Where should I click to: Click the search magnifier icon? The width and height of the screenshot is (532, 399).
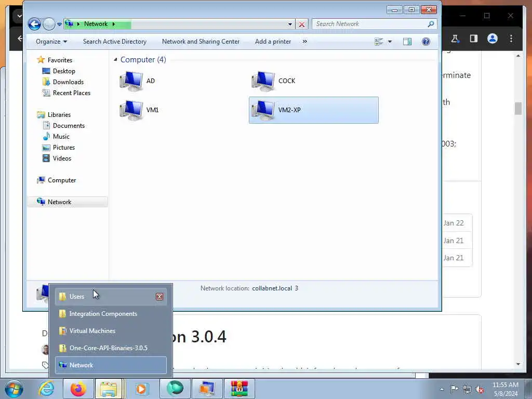pyautogui.click(x=431, y=24)
